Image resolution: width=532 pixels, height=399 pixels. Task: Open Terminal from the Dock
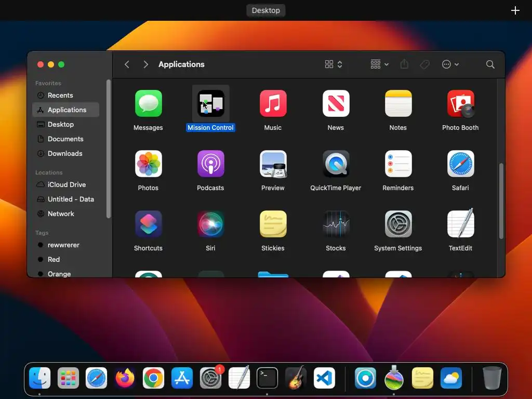point(267,378)
